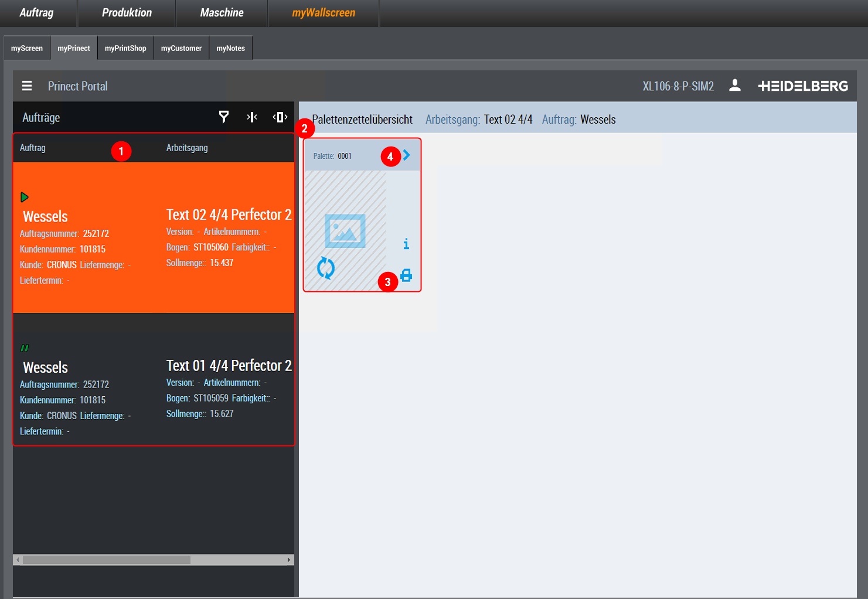Switch to the myNotes tab

pos(230,49)
